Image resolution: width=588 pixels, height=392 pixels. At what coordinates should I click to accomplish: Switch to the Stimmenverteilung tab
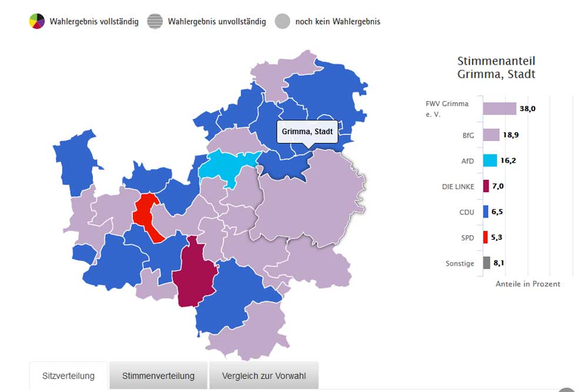pyautogui.click(x=158, y=376)
